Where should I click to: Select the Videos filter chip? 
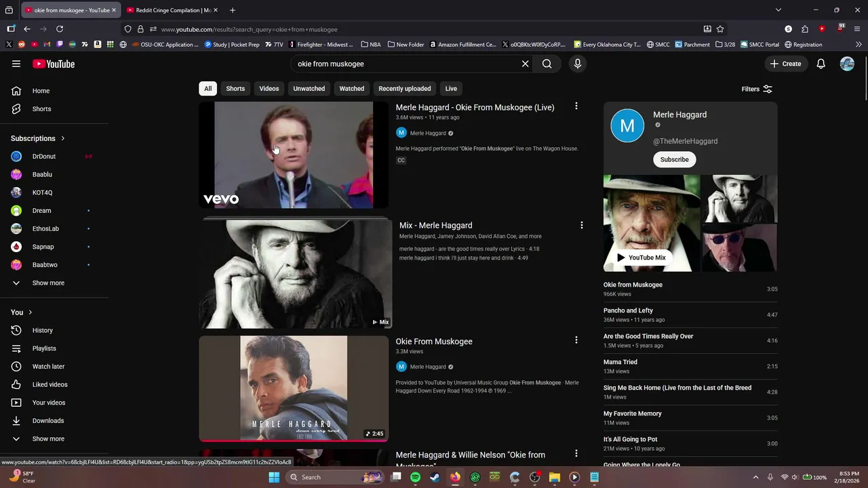[x=269, y=89]
